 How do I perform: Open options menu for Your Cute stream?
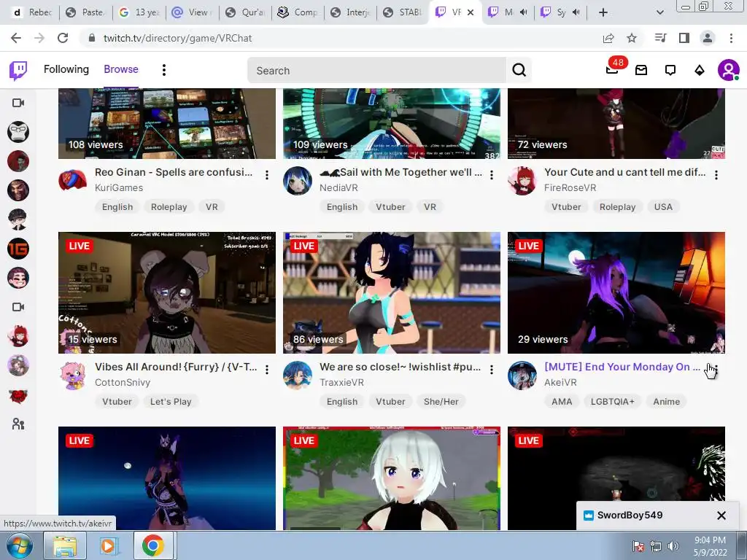[x=716, y=175]
